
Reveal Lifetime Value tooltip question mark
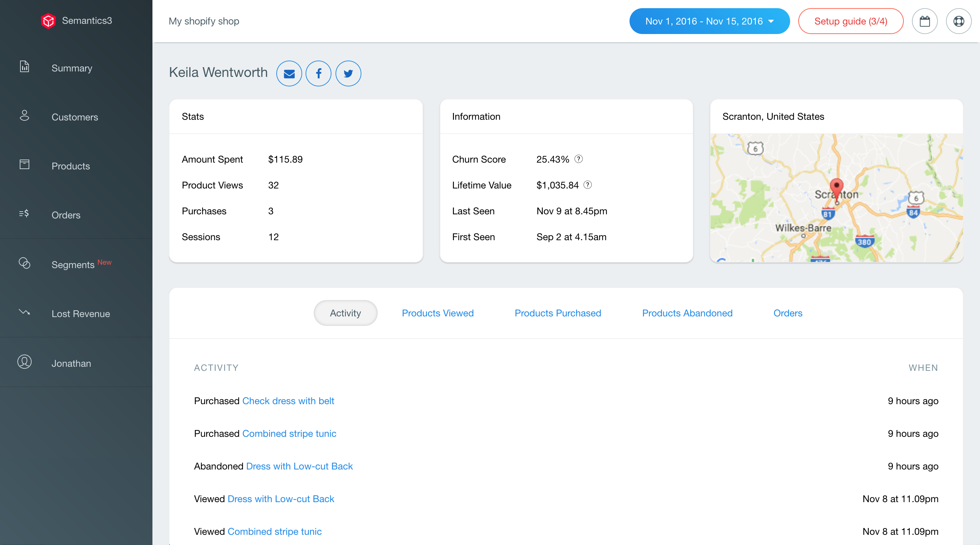[588, 185]
